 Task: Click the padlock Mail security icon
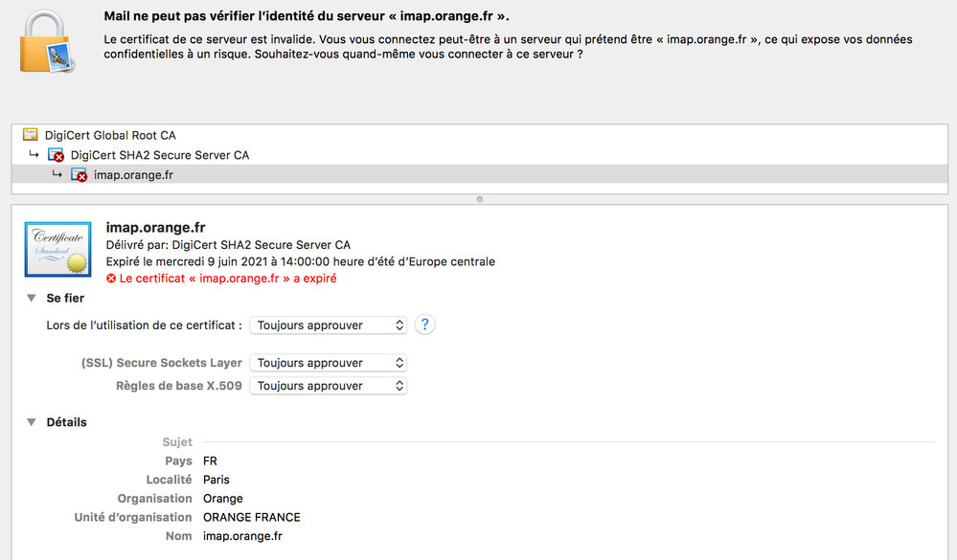49,42
